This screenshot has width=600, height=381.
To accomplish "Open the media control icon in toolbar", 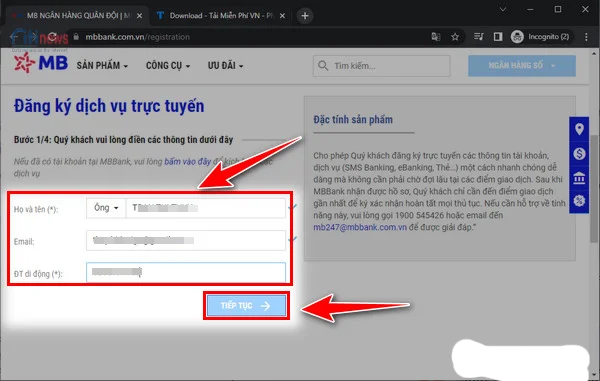I will click(x=479, y=37).
